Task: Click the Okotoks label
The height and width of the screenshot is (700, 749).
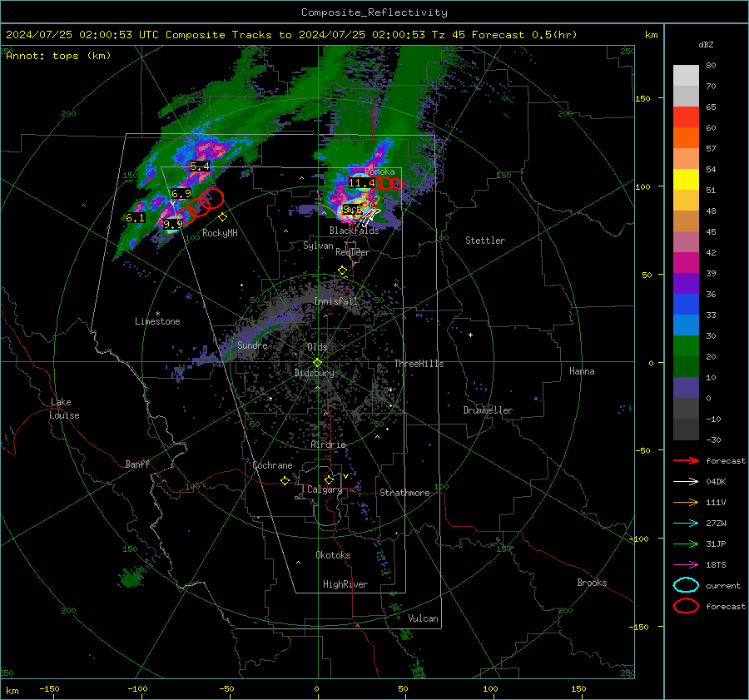Action: coord(333,555)
